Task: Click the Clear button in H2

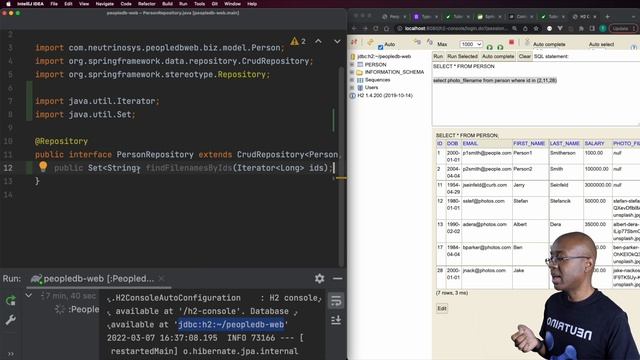Action: pyautogui.click(x=524, y=56)
